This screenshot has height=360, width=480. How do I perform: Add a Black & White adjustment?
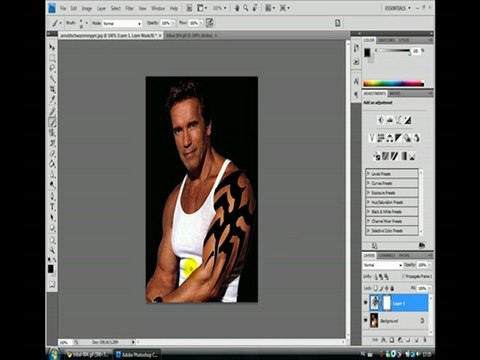click(x=398, y=138)
